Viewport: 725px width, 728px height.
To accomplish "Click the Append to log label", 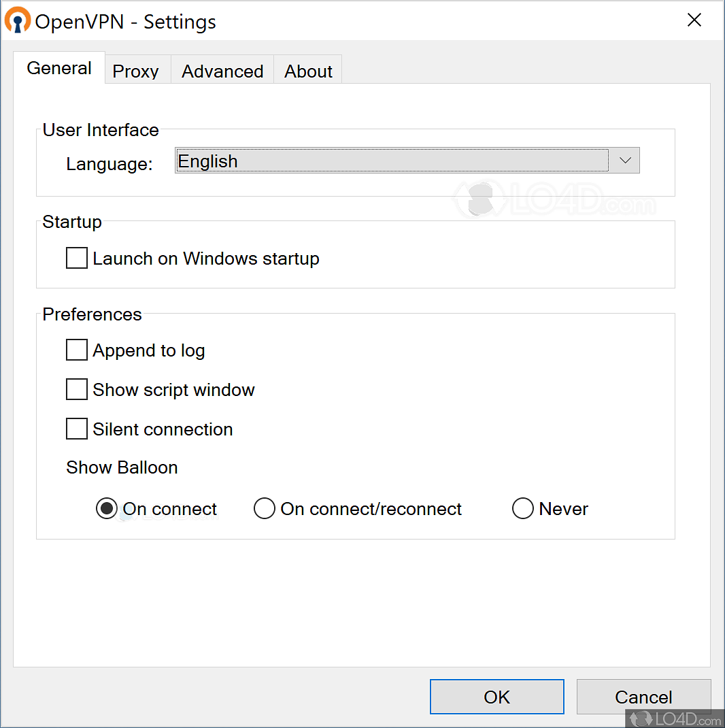I will [x=149, y=350].
